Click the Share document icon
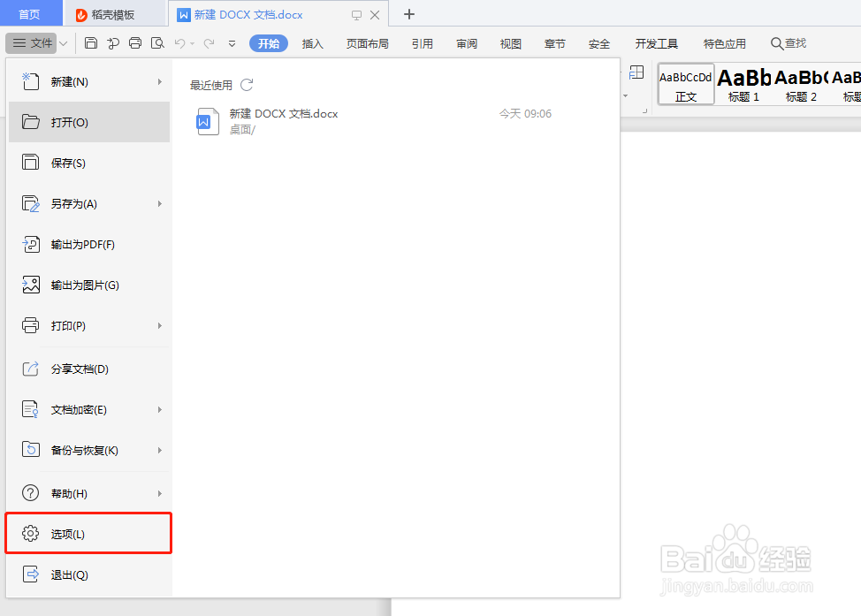 pyautogui.click(x=30, y=369)
